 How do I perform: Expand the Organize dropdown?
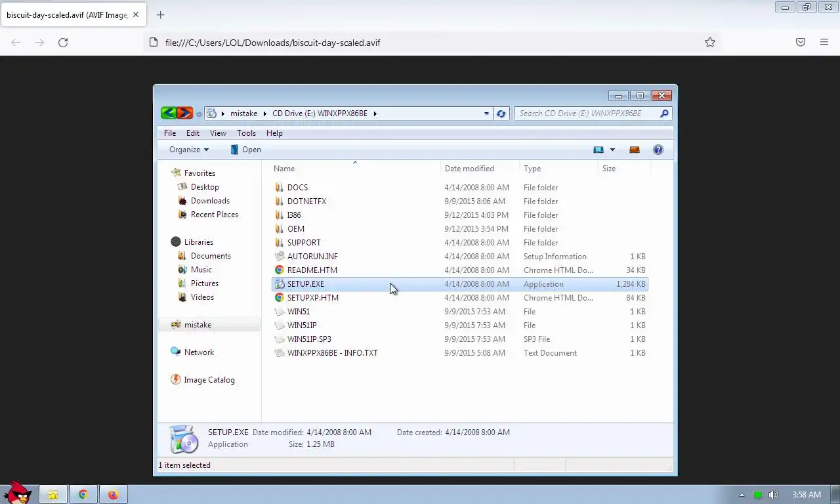[189, 150]
